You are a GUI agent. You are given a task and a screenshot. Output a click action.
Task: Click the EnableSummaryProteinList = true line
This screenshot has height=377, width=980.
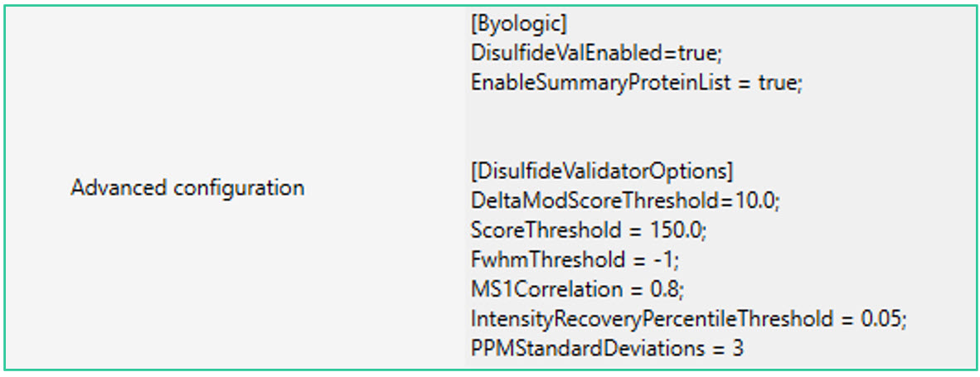click(x=636, y=83)
